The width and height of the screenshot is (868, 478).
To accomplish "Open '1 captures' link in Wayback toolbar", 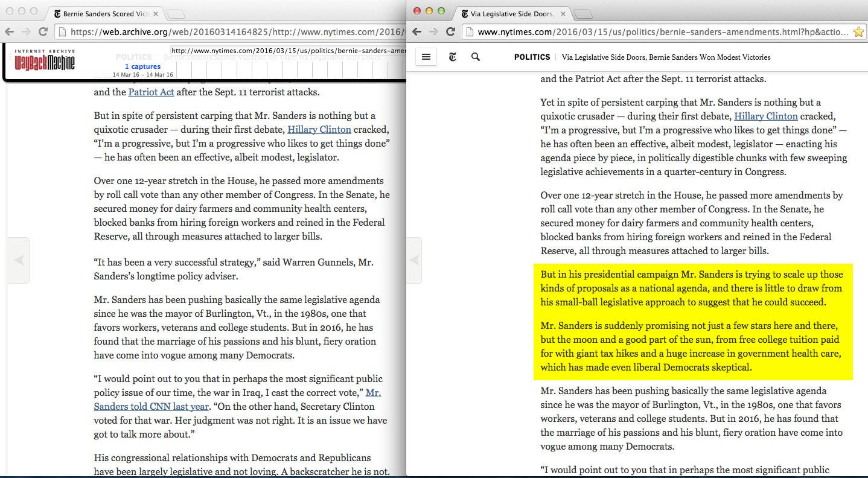I will pos(142,66).
